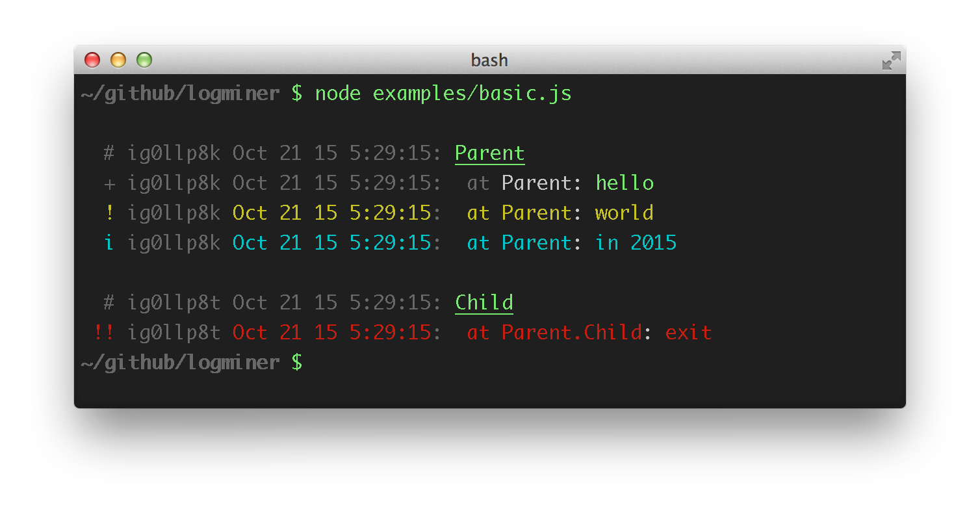Click the red double exclamation error marker
Image resolution: width=980 pixels, height=511 pixels.
tap(104, 332)
